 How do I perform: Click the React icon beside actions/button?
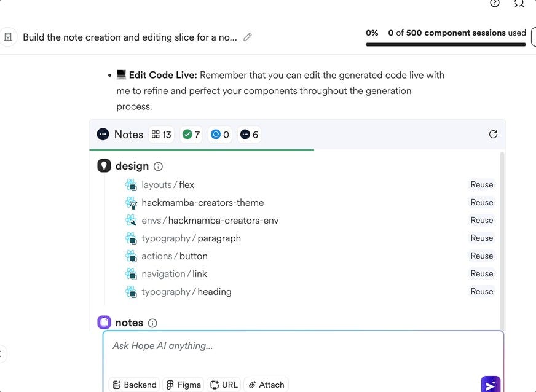[x=132, y=256]
